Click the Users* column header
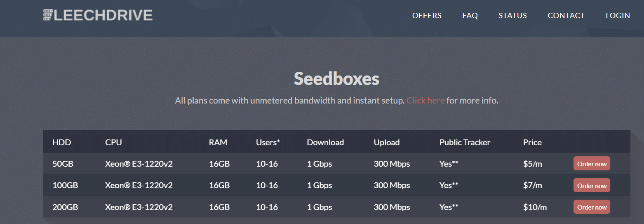The image size is (644, 224). click(x=268, y=142)
